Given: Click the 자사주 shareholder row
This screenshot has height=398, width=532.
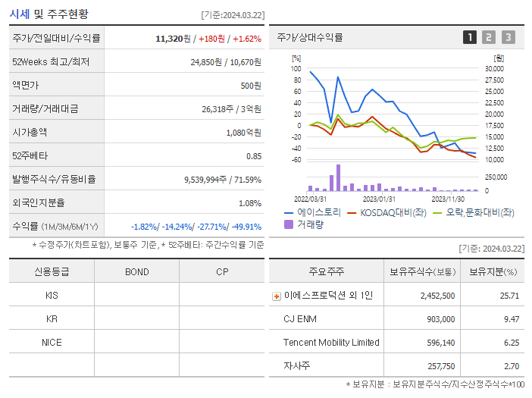Looking at the screenshot, I should (x=396, y=365).
